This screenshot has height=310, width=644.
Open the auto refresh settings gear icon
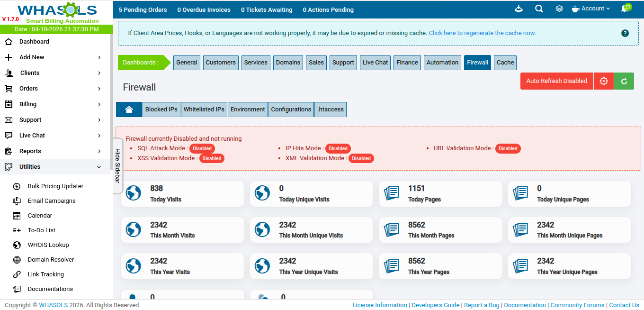[603, 81]
